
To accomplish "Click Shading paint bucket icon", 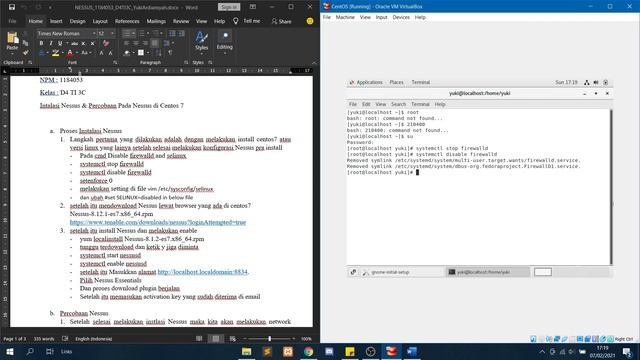I will [127, 53].
